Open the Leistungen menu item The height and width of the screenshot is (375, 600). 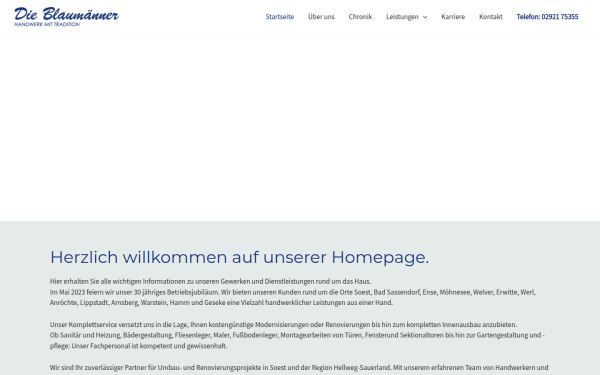402,17
